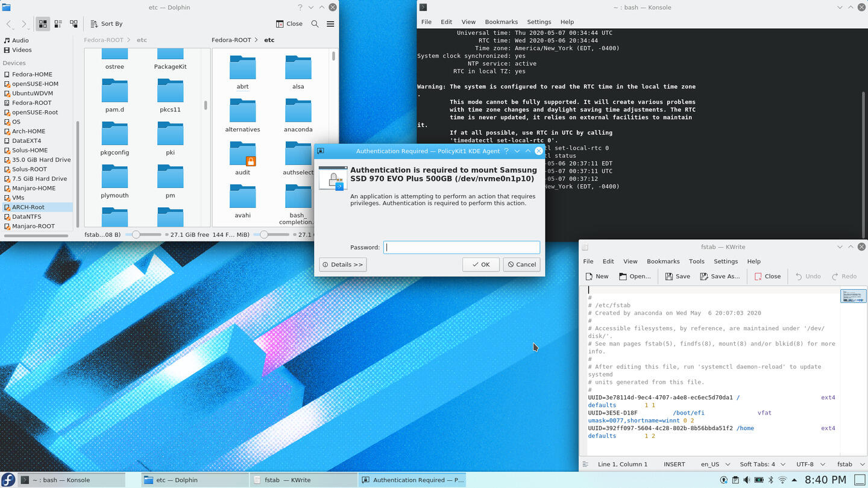Go forward in Dolphin navigation history

click(24, 23)
